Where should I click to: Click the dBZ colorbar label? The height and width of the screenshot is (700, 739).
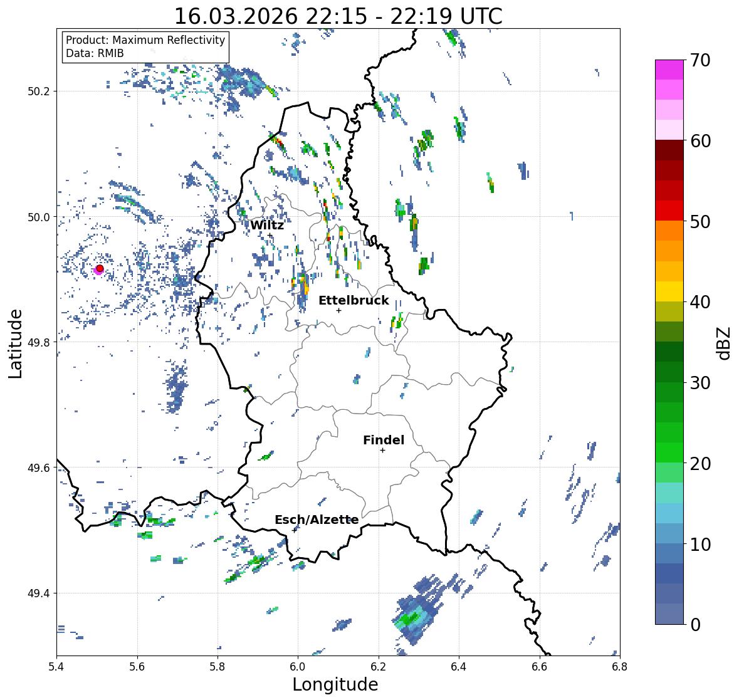[723, 343]
